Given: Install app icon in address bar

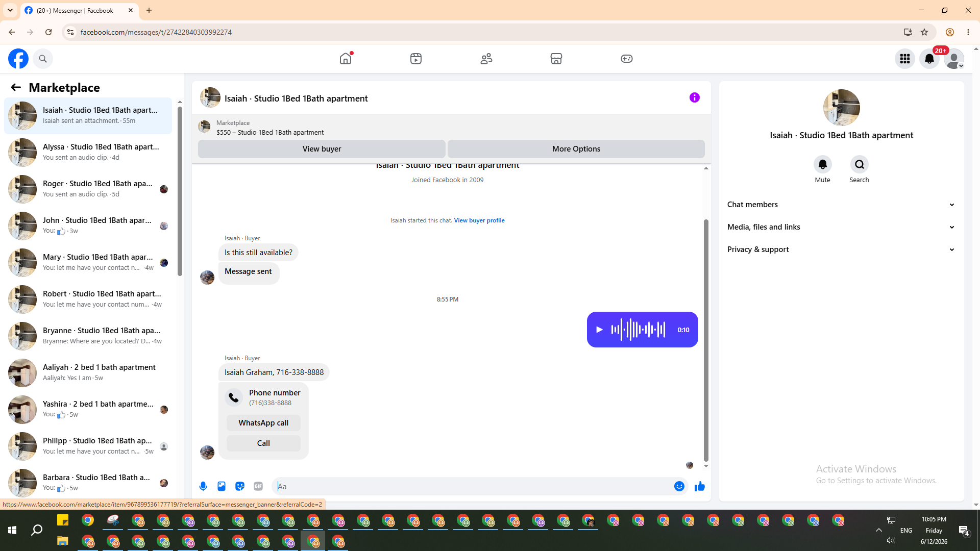Looking at the screenshot, I should coord(908,32).
